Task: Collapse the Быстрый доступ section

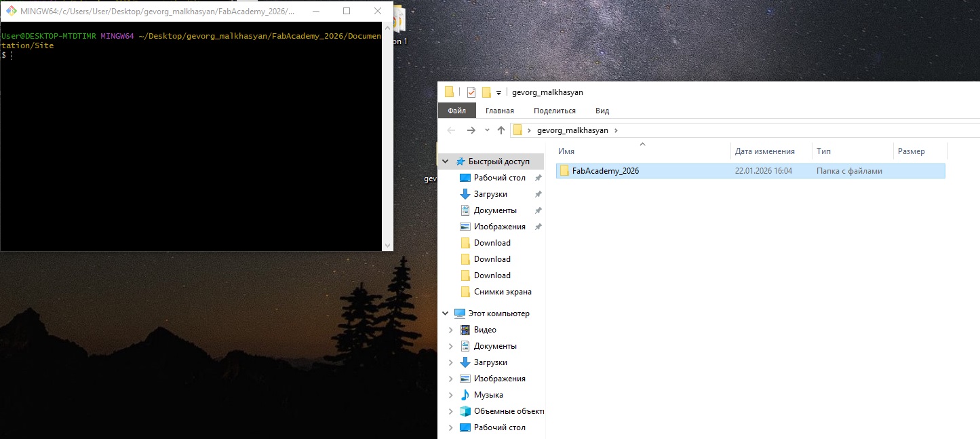Action: (x=446, y=161)
